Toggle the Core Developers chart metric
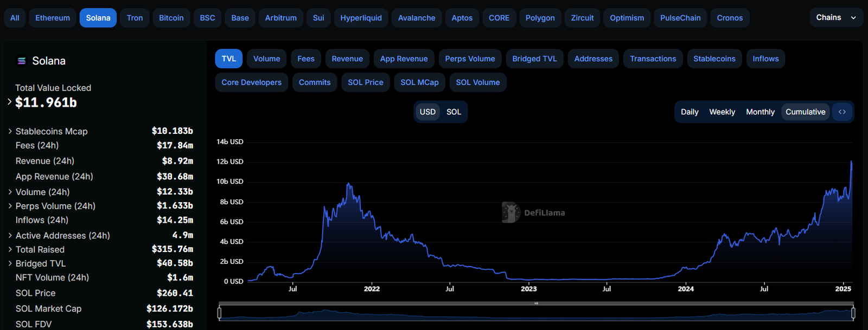Screen dimensions: 868x330 [x=252, y=82]
